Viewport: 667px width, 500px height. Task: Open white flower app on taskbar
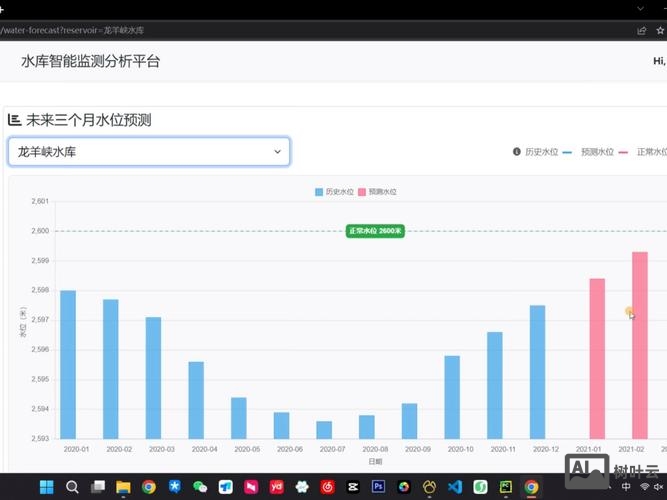[x=302, y=486]
